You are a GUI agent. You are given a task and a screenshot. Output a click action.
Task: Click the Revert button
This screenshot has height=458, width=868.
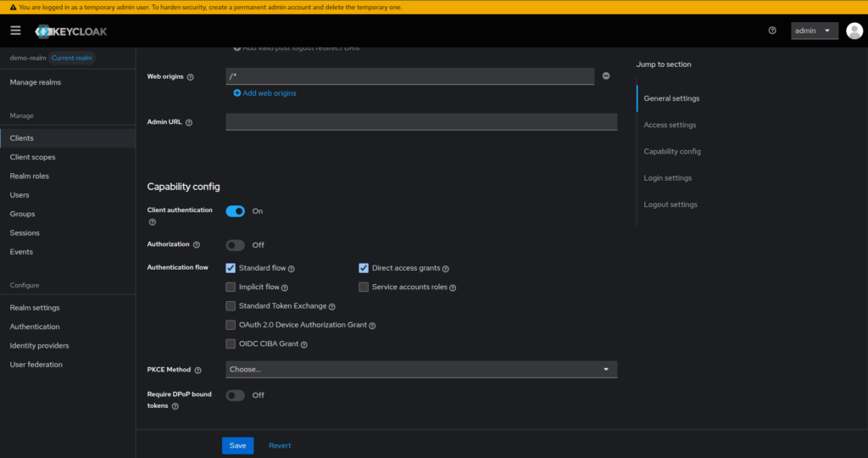click(280, 445)
